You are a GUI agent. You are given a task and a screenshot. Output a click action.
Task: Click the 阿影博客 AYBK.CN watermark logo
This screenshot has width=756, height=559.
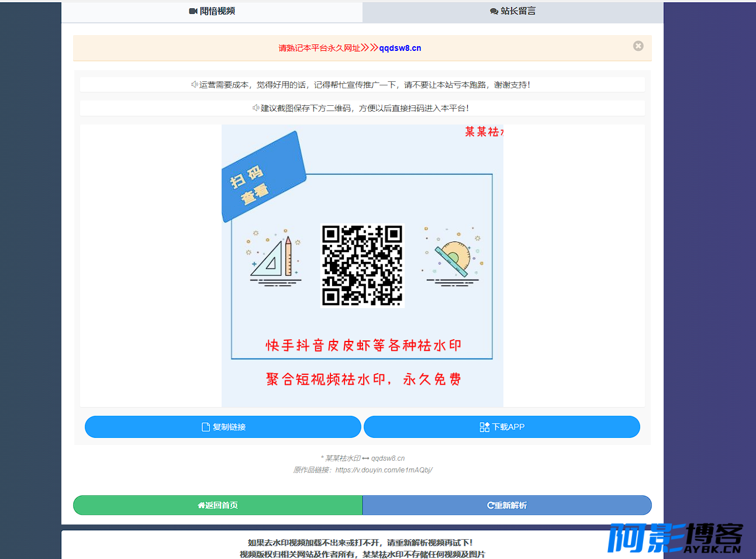(675, 538)
